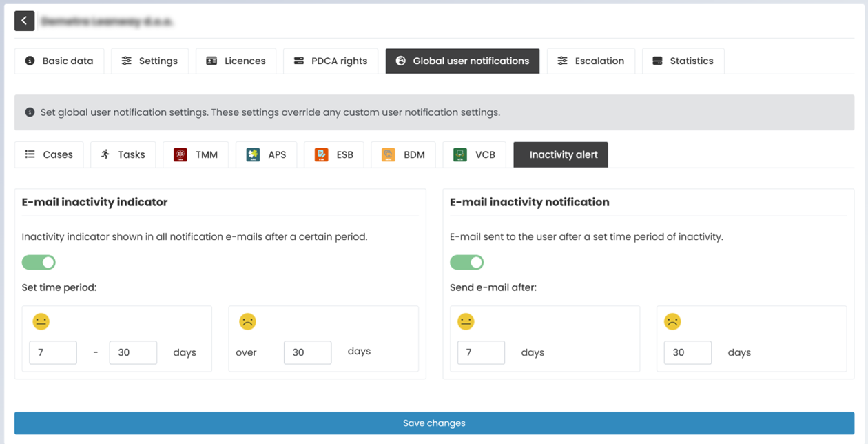The image size is (868, 444).
Task: Select the ESB module tab
Action: 334,154
